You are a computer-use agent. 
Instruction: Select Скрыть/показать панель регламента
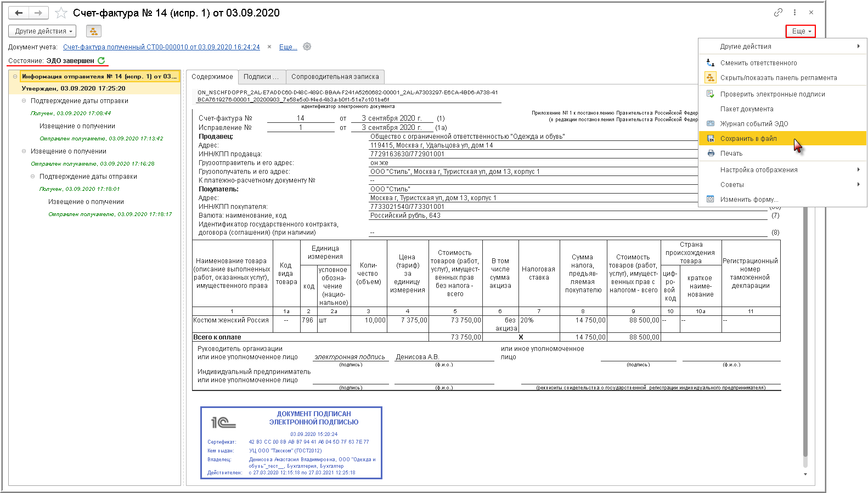click(782, 78)
